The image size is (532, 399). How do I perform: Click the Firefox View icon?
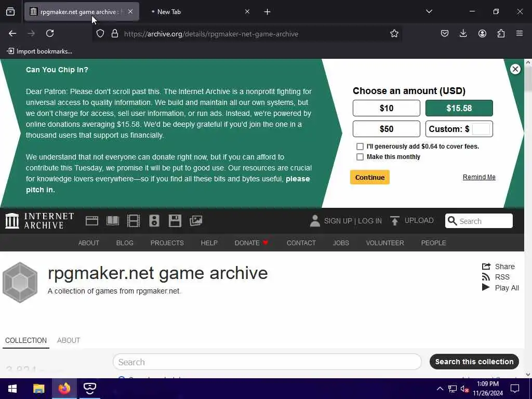point(10,12)
